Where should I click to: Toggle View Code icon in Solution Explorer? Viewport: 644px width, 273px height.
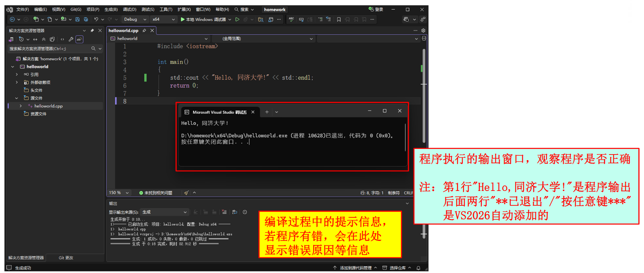point(62,39)
